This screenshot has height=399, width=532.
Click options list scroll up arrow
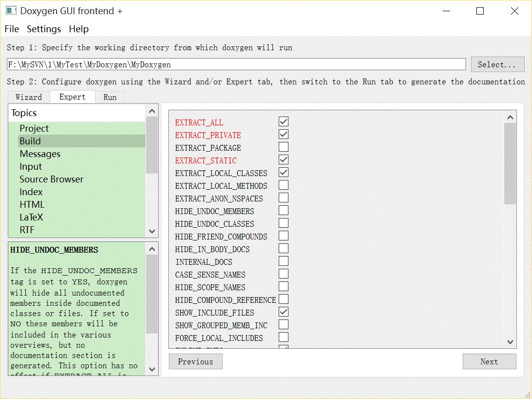point(510,117)
